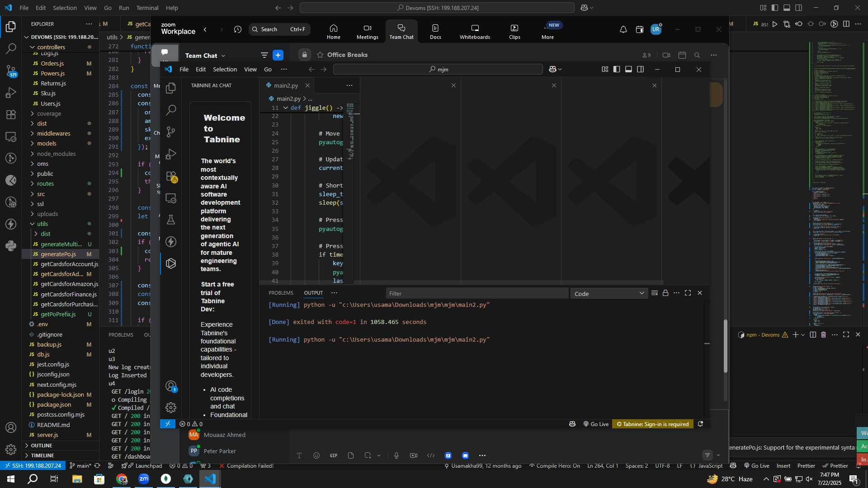The width and height of the screenshot is (868, 488).
Task: Insert emoji in Zoom chat composer
Action: tap(316, 455)
